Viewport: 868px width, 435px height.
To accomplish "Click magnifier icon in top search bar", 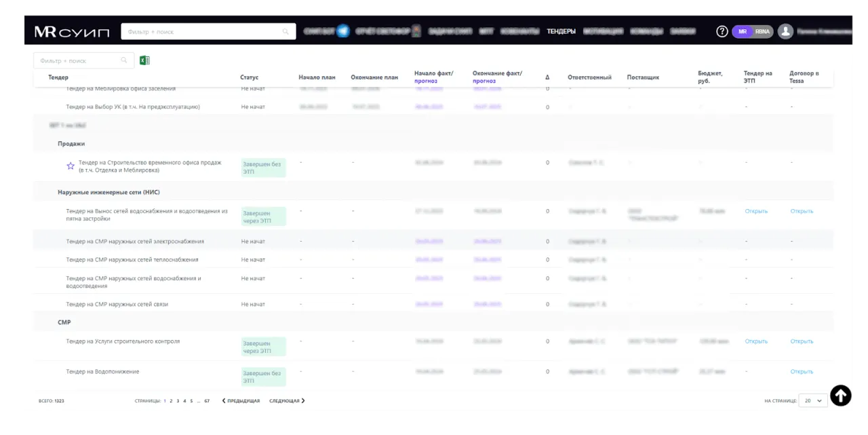I will (285, 32).
